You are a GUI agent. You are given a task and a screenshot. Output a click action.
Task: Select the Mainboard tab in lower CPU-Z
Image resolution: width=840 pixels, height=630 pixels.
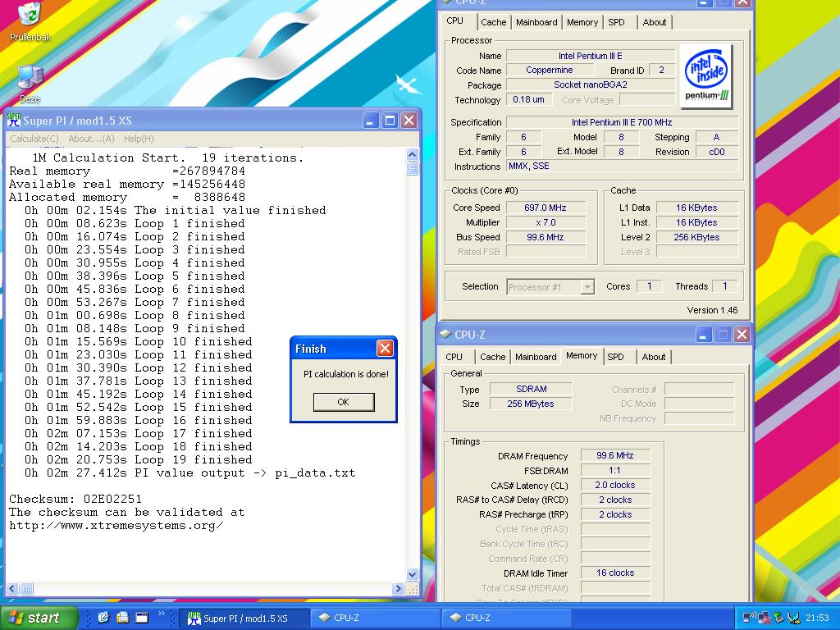tap(536, 357)
